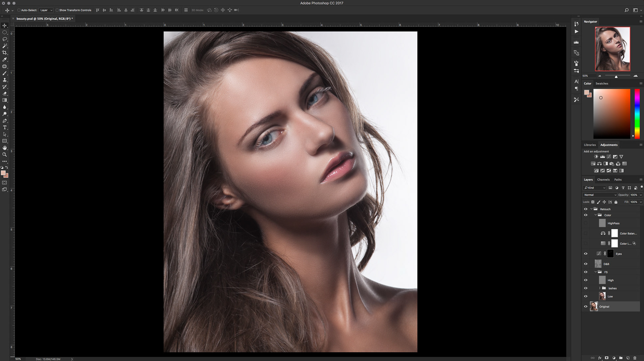This screenshot has width=644, height=361.
Task: Switch to the Paths tab
Action: [618, 180]
